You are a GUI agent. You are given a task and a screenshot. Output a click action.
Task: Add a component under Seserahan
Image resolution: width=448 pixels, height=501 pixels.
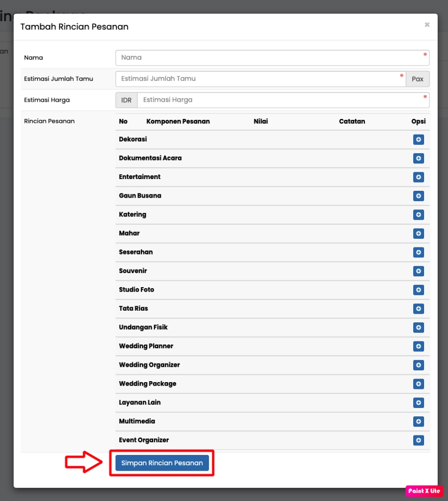418,252
